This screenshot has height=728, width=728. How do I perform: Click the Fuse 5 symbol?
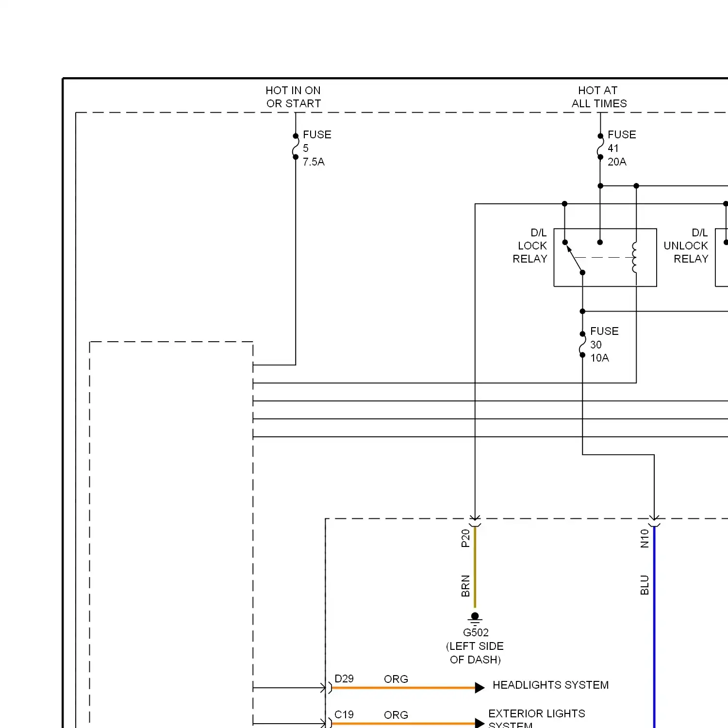pyautogui.click(x=295, y=147)
